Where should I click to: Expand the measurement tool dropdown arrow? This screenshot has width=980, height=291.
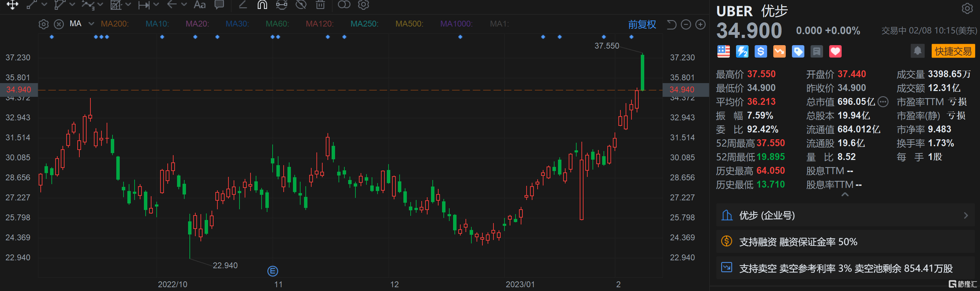[156, 4]
